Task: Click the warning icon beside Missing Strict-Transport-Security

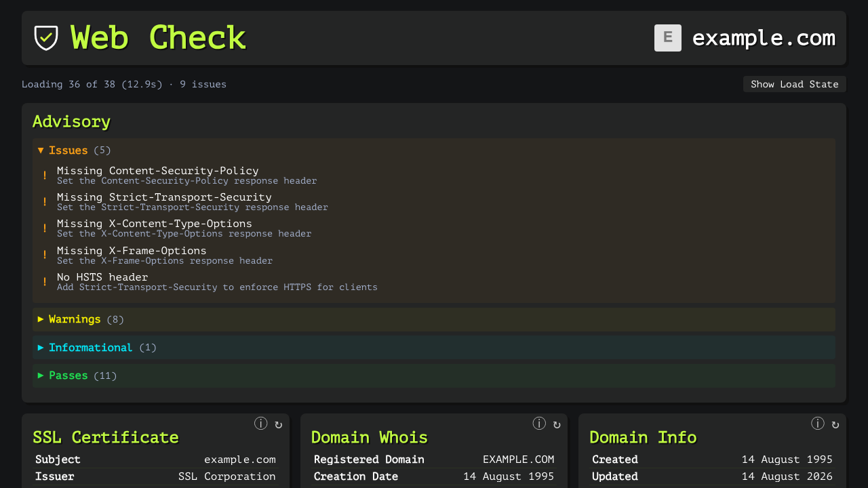Action: 45,202
